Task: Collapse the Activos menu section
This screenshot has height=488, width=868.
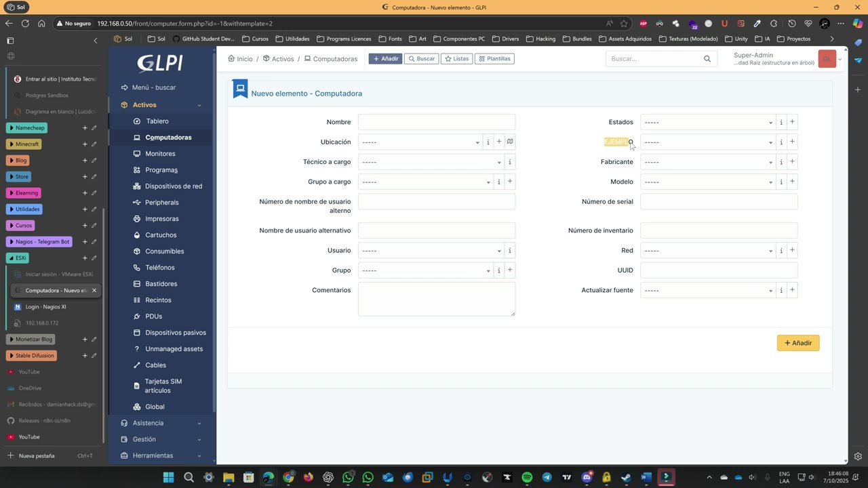Action: (x=161, y=105)
